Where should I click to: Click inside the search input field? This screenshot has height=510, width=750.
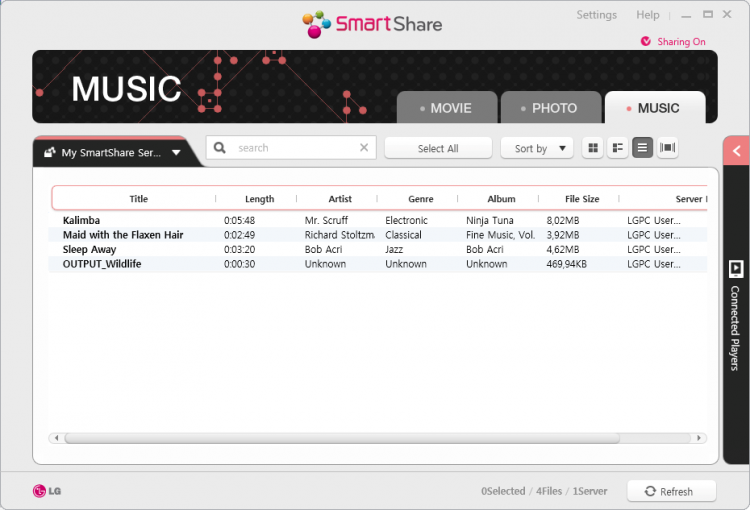[293, 148]
